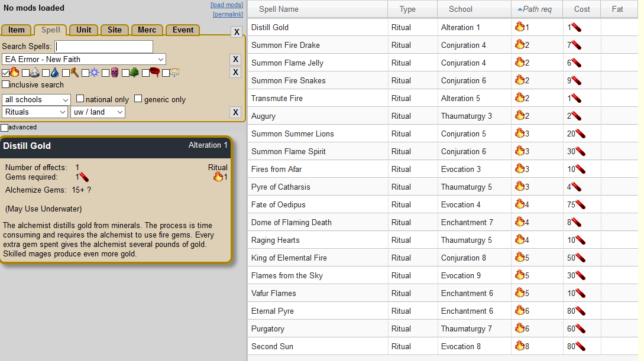Check the Death skull path checkbox

[105, 73]
